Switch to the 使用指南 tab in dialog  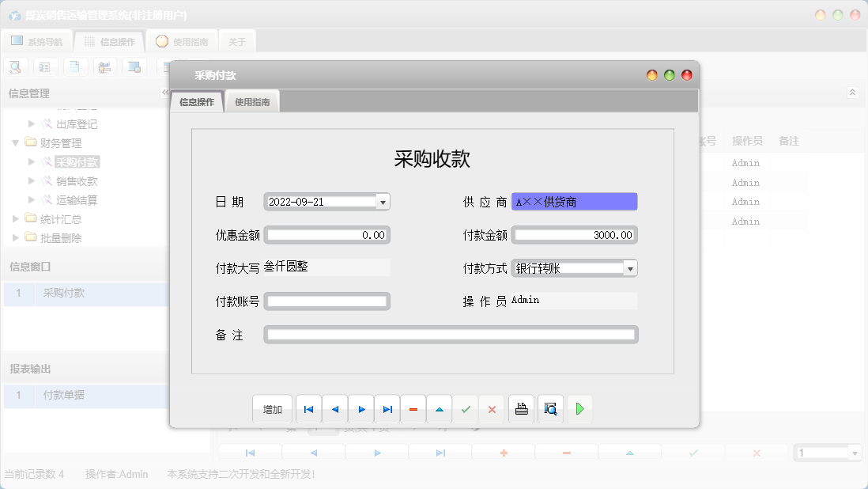[252, 100]
